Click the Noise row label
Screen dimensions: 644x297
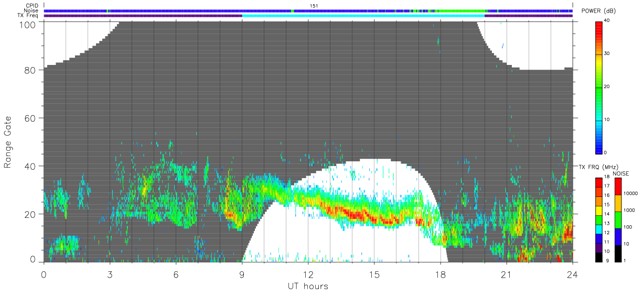click(31, 10)
